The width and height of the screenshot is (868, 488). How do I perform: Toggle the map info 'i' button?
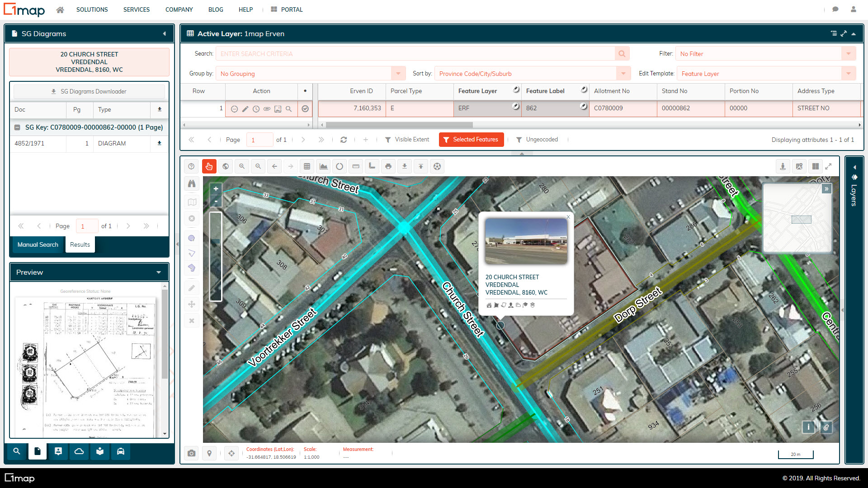(809, 427)
